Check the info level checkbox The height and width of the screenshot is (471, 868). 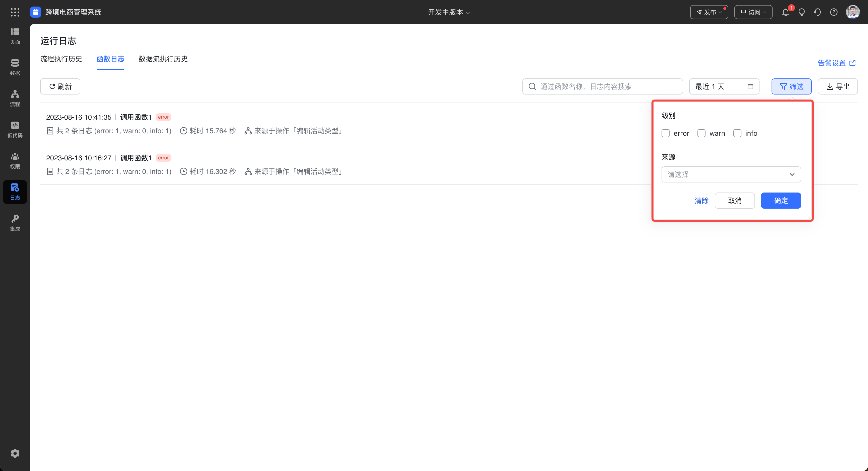[737, 133]
